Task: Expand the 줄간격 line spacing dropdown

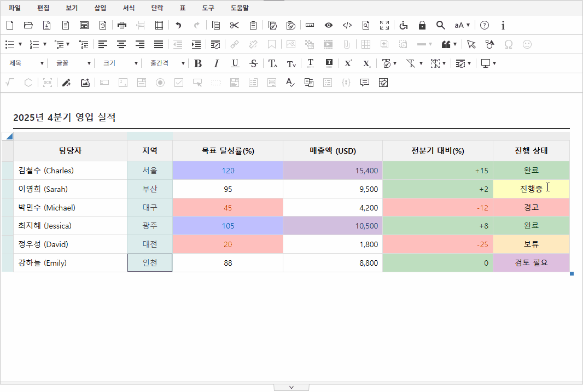Action: tap(167, 63)
